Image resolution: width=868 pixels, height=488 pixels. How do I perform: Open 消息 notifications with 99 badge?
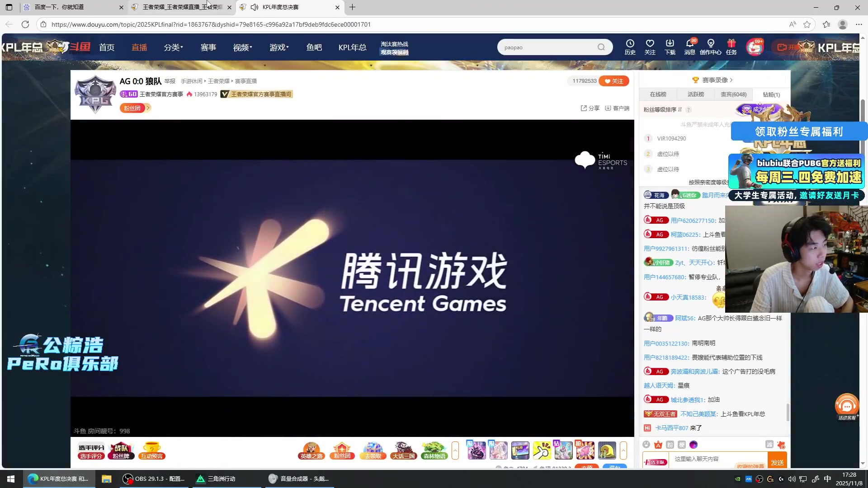pyautogui.click(x=689, y=47)
